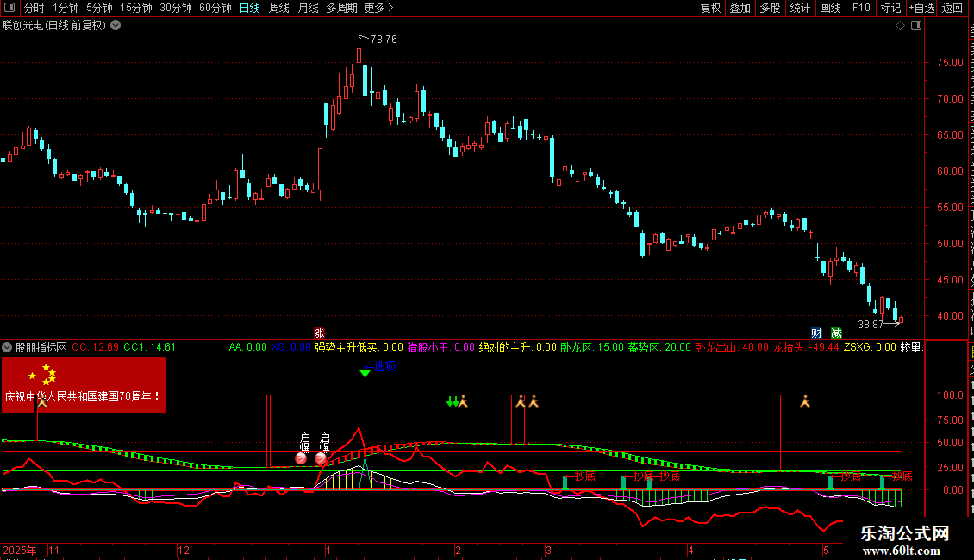Switch to 月线 monthly chart
Screen dimensions: 974x560
coord(308,8)
